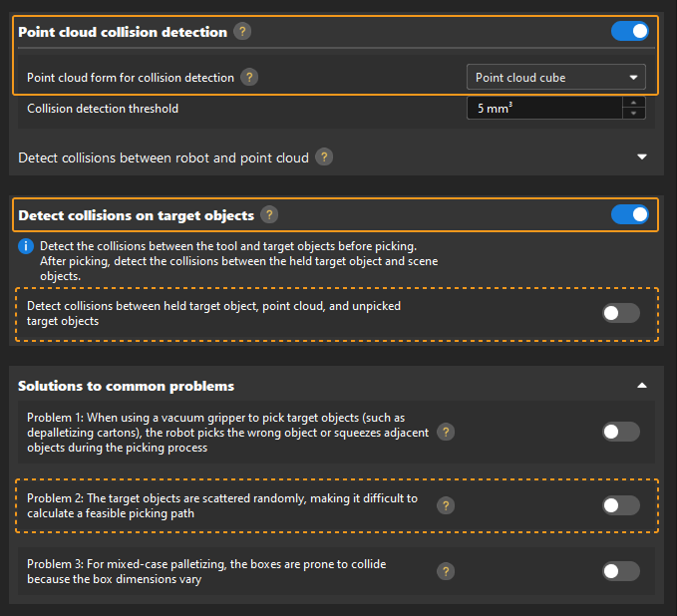
Task: Click help icon for Problem 1 vacuum gripper
Action: 447,432
